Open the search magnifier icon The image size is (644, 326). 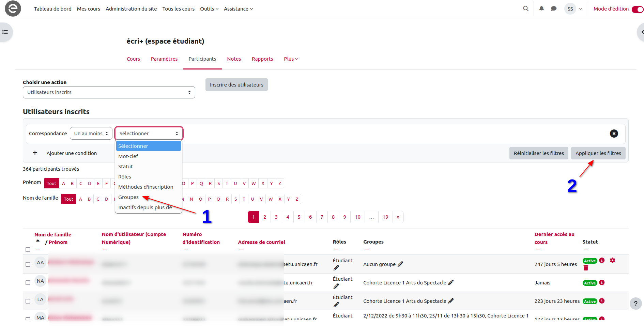tap(526, 9)
